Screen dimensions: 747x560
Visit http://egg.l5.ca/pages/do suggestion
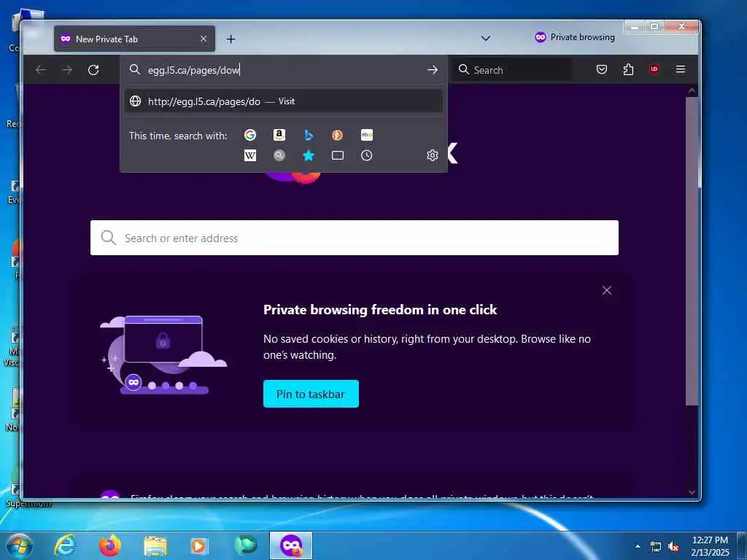click(x=284, y=101)
